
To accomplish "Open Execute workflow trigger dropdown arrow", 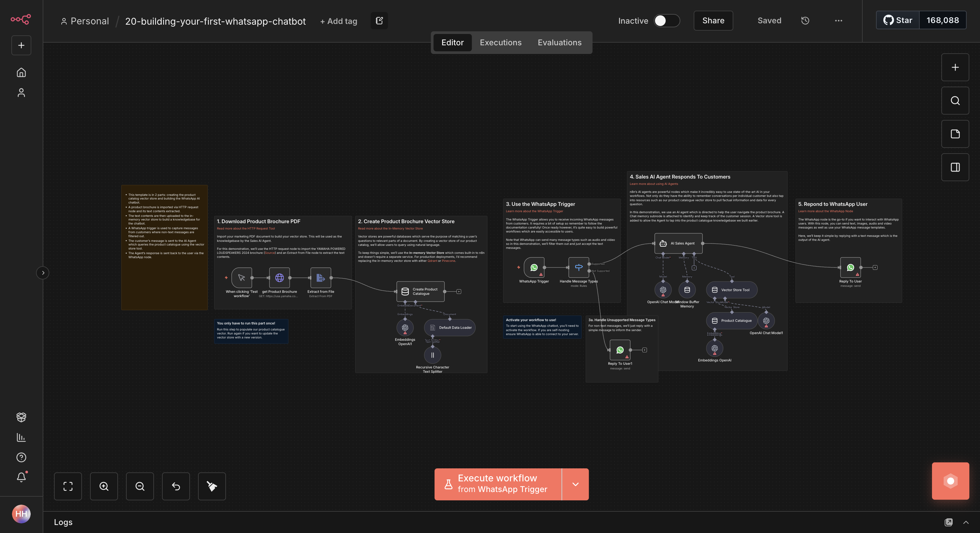I will 575,484.
